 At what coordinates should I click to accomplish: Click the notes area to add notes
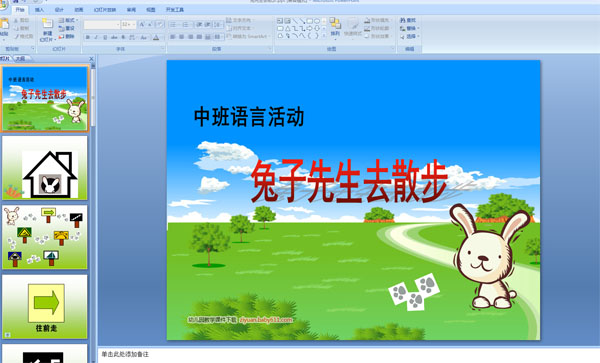pos(348,355)
